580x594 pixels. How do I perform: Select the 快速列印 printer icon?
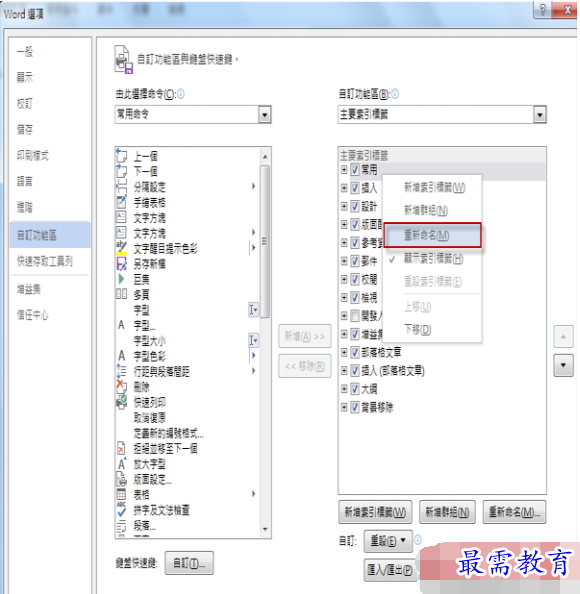[x=121, y=402]
